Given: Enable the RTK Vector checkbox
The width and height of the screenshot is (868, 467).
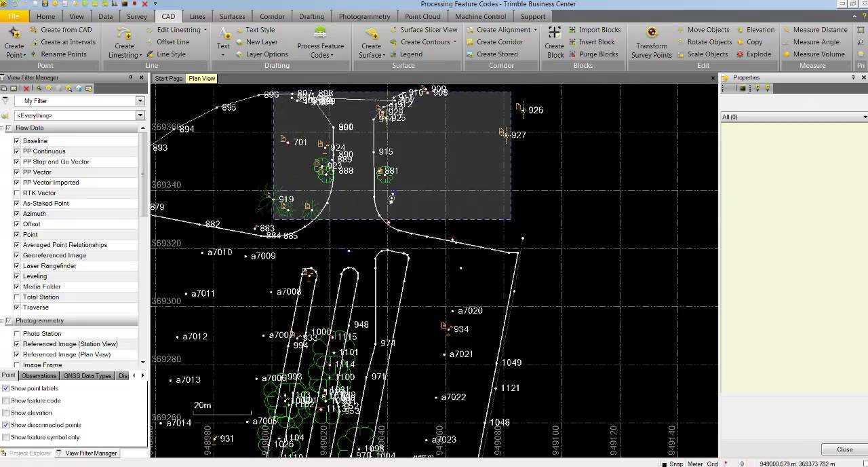Looking at the screenshot, I should click(17, 193).
